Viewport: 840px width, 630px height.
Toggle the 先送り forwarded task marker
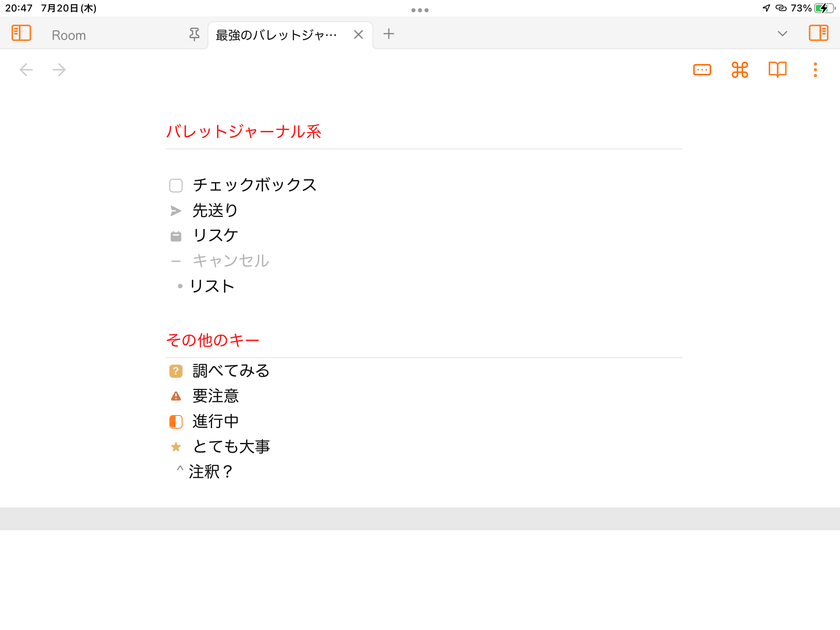pyautogui.click(x=176, y=211)
